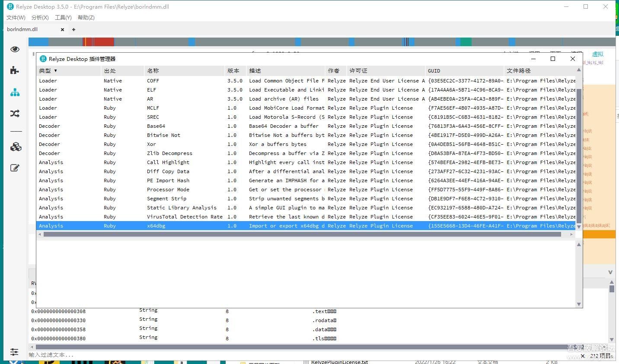Screen dimensions: 619x364
Task: Open the eye overview sidebar icon
Action: click(15, 49)
